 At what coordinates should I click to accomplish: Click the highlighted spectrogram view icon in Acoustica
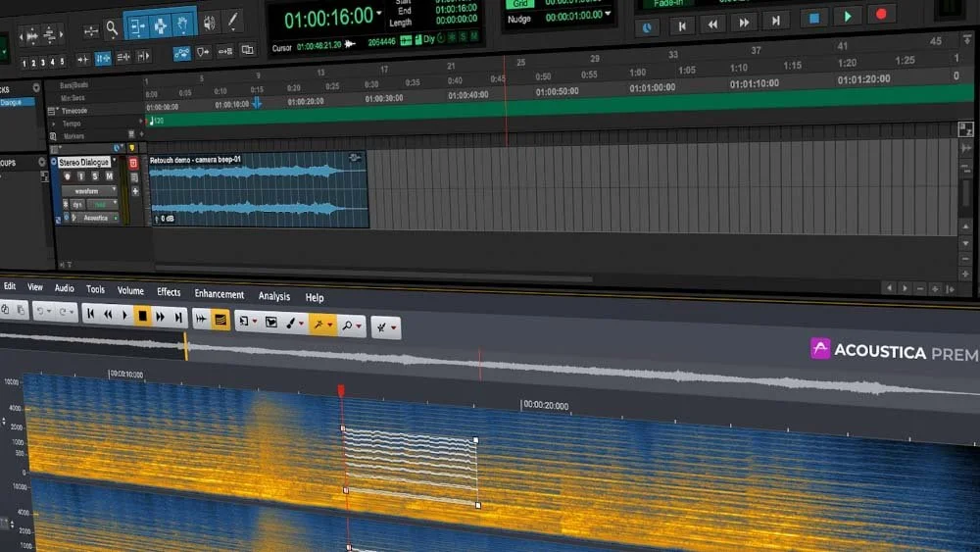220,320
